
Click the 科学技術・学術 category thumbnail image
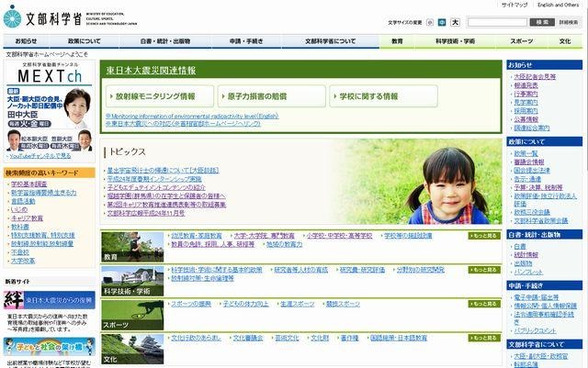pos(132,281)
